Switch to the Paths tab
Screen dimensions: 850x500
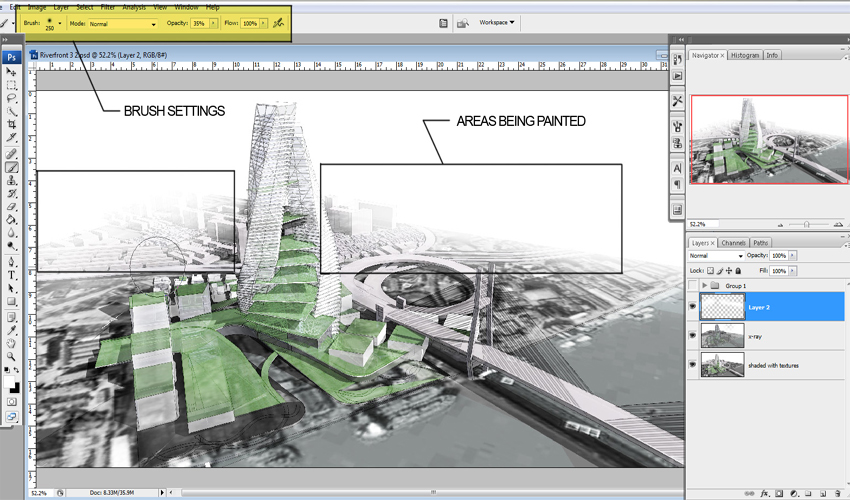coord(760,243)
